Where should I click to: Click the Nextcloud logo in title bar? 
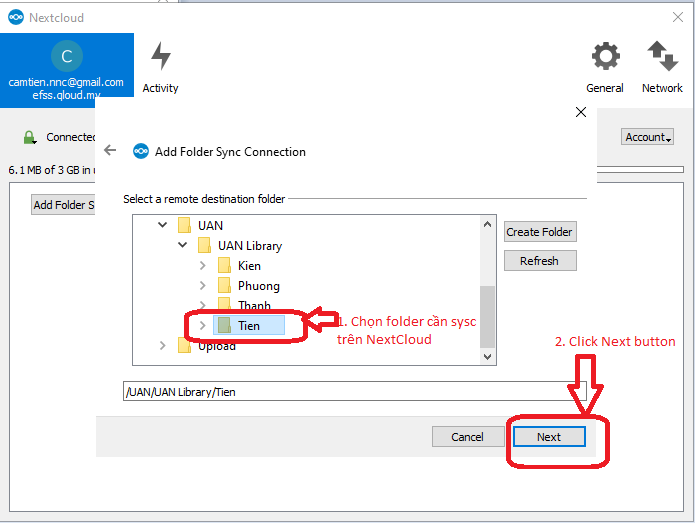tap(16, 17)
